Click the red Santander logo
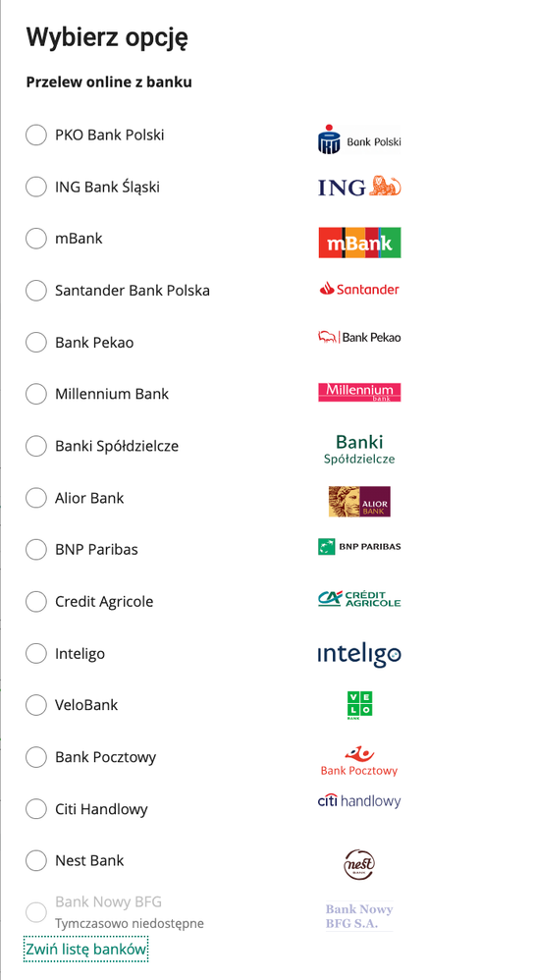535x980 pixels. (359, 289)
